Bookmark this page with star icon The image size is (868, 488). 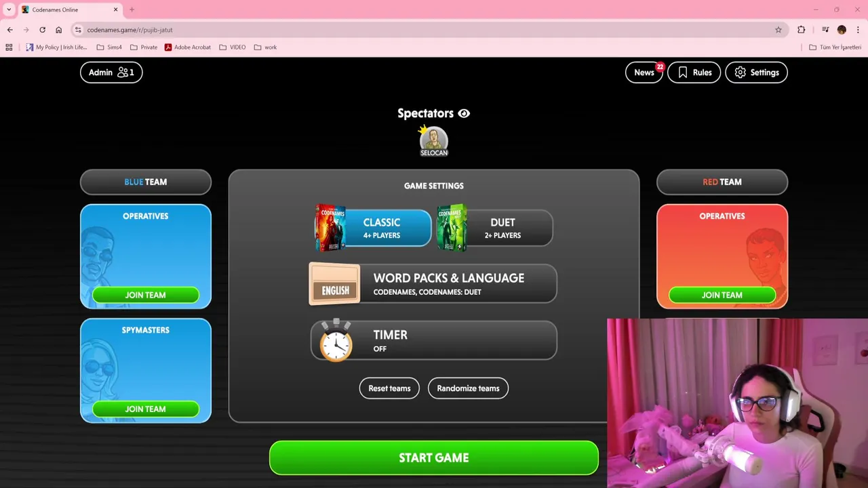click(778, 30)
